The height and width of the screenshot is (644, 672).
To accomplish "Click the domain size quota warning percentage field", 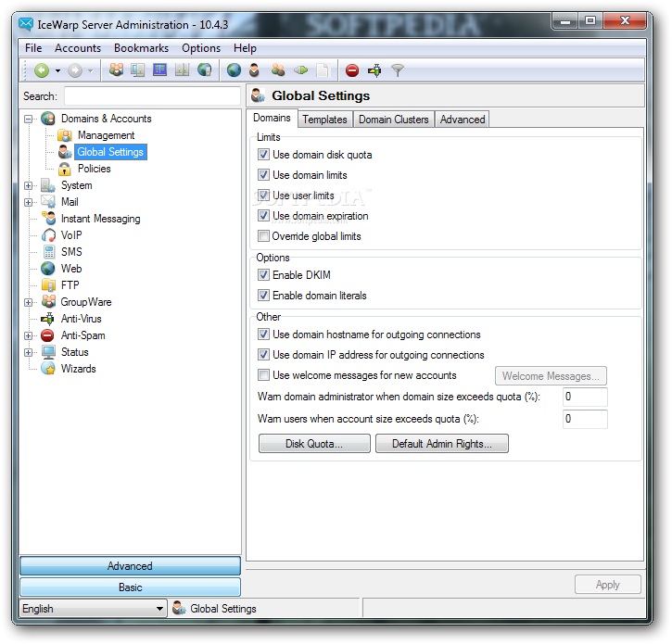I will [585, 397].
